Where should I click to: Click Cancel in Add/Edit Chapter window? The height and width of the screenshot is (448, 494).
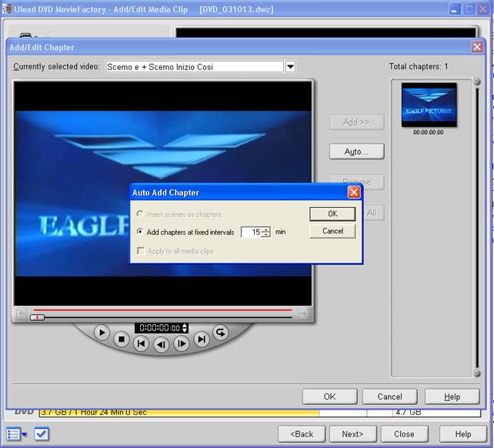[389, 396]
